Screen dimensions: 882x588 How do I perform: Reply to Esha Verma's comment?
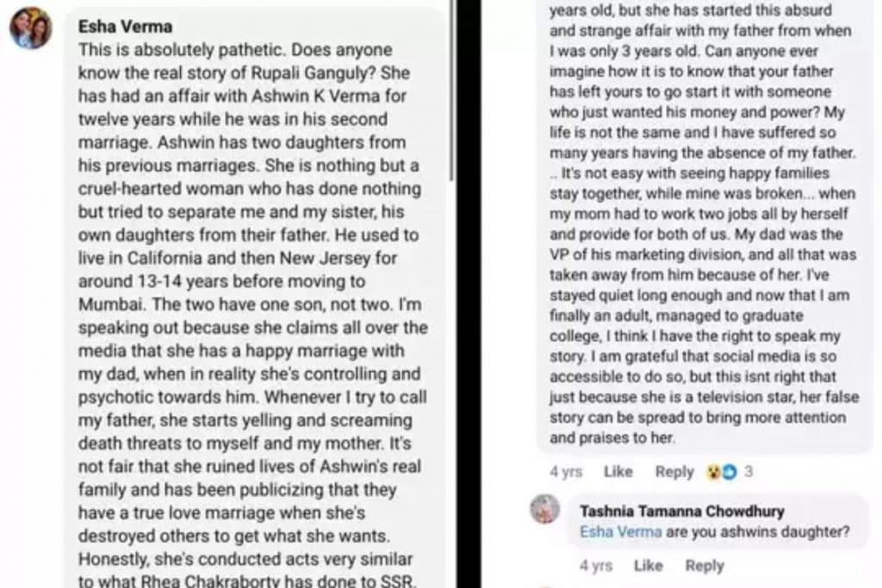point(674,472)
